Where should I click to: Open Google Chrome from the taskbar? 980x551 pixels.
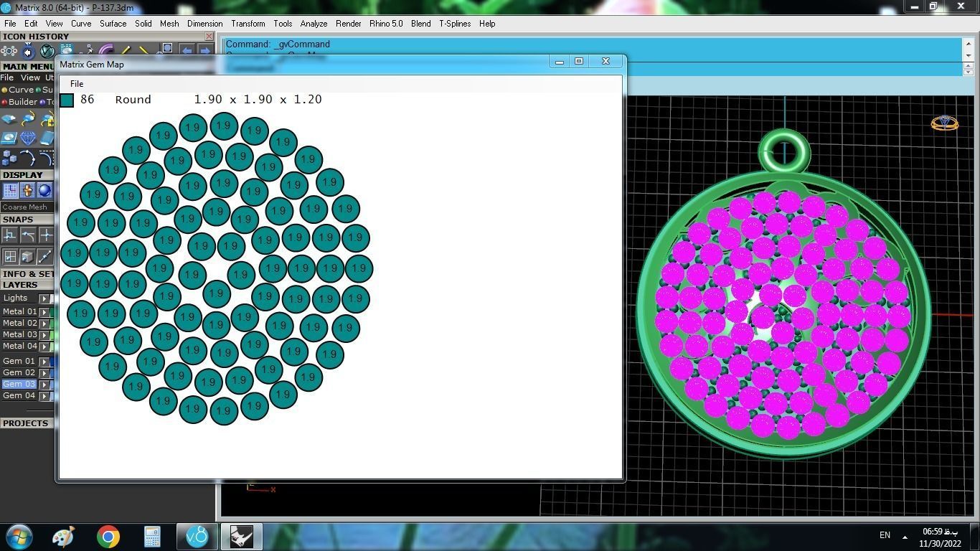coord(108,537)
